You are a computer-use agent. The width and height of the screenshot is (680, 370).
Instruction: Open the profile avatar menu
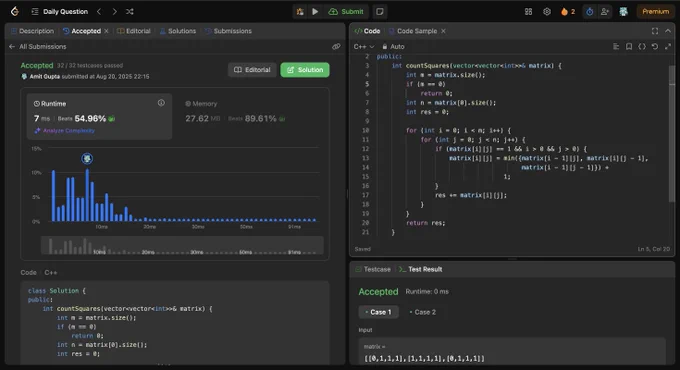click(x=623, y=12)
